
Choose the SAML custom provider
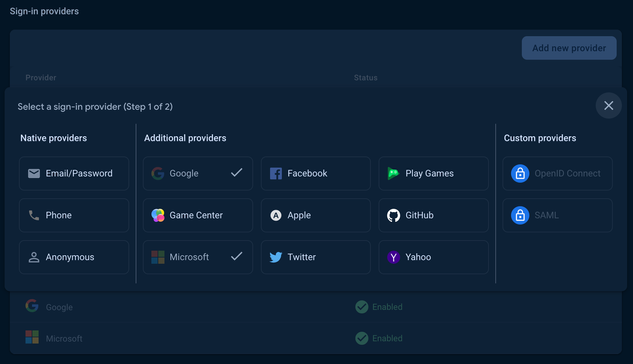pyautogui.click(x=558, y=215)
